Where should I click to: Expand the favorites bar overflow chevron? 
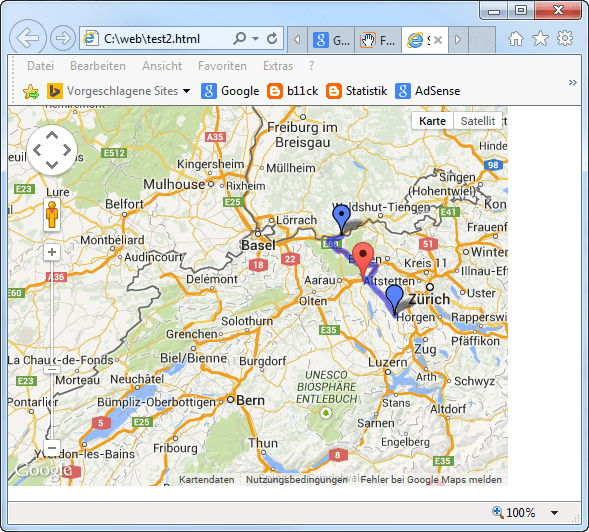click(x=572, y=82)
